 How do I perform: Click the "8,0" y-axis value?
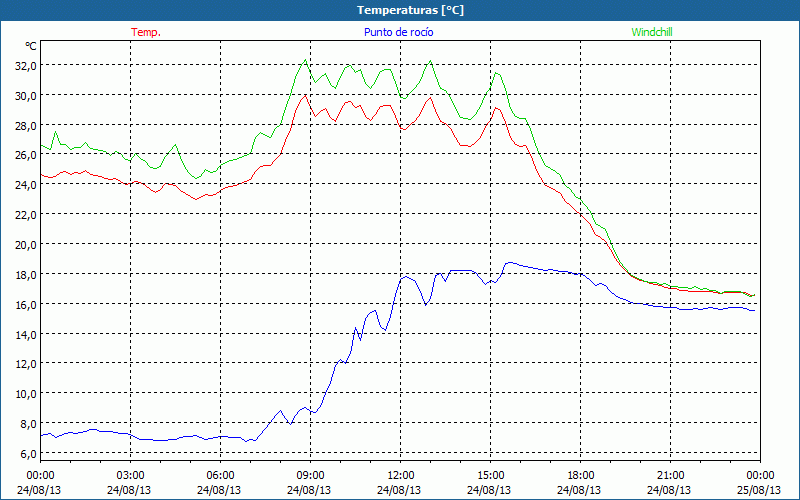tap(28, 424)
